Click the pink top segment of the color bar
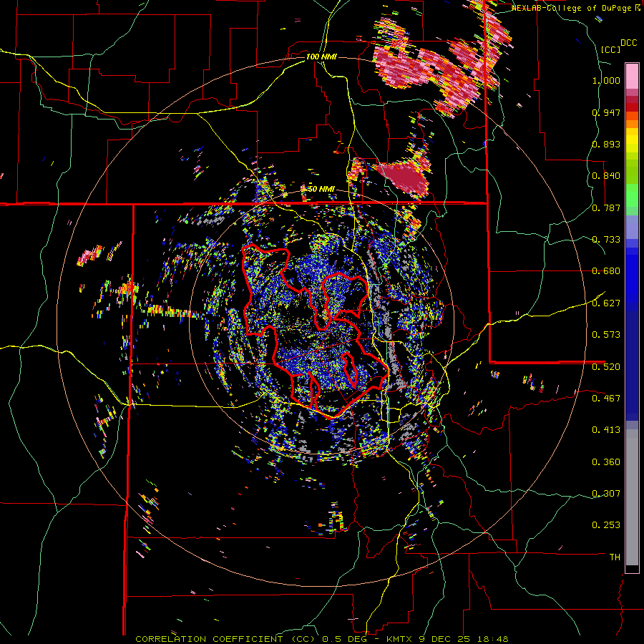 632,76
